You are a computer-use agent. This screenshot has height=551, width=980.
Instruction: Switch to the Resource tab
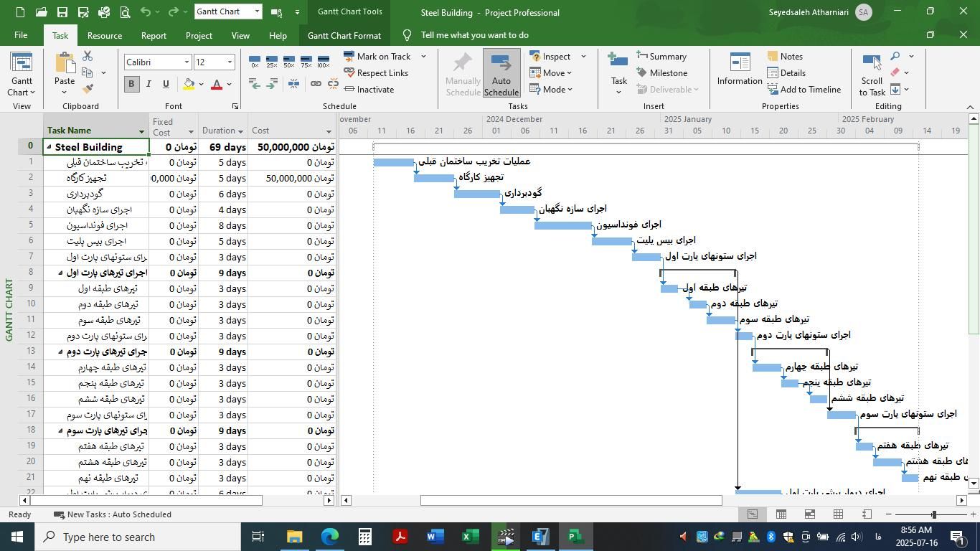(105, 35)
